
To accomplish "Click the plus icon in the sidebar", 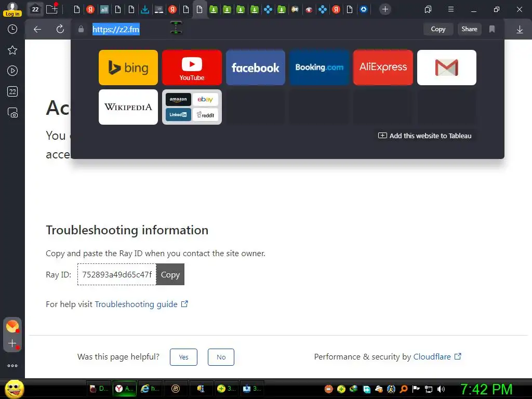I will point(12,343).
